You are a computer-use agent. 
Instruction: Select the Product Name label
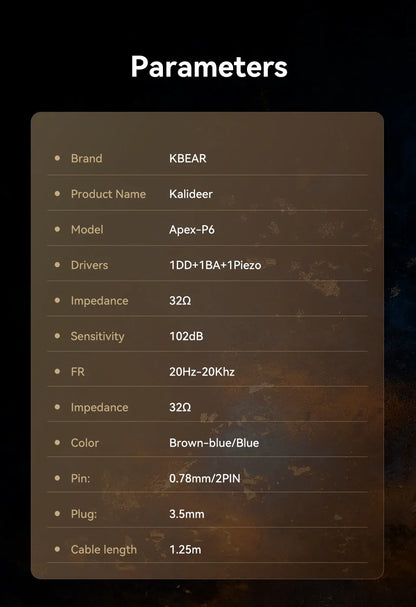coord(108,194)
